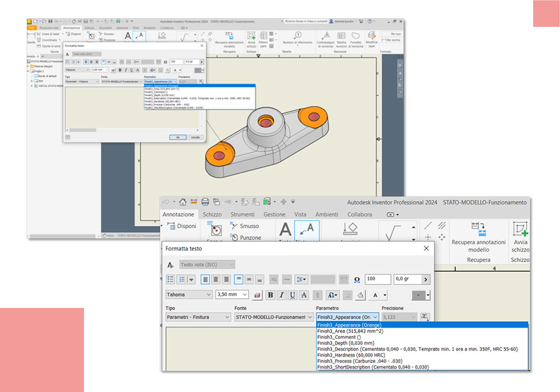Image resolution: width=560 pixels, height=392 pixels.
Task: Open the enlarged Tipo dropdown (Parametri - Finitura)
Action: (198, 317)
